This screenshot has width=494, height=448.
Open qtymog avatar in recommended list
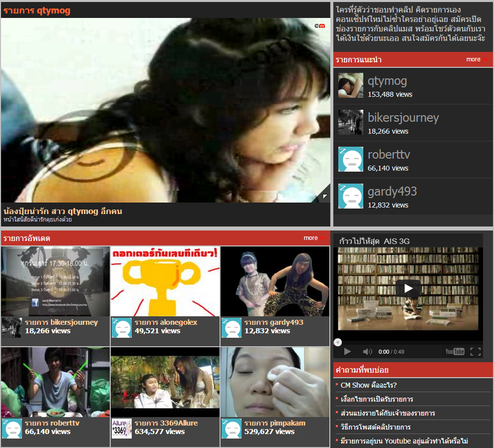[351, 85]
